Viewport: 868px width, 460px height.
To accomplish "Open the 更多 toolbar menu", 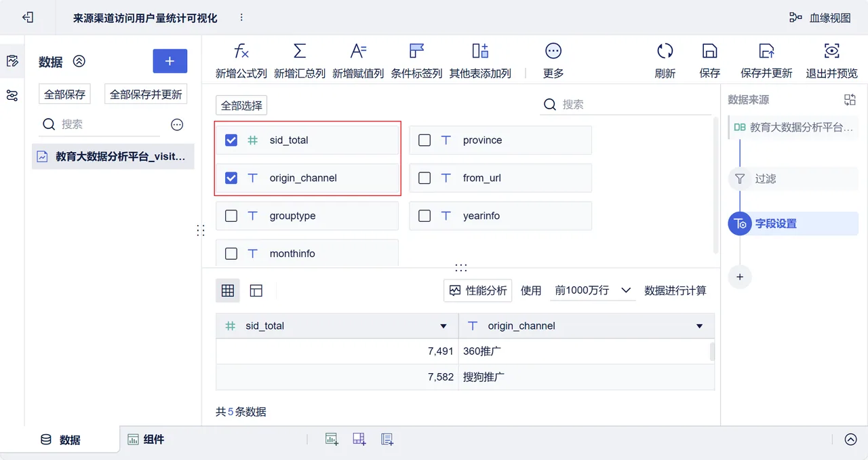I will pyautogui.click(x=553, y=60).
